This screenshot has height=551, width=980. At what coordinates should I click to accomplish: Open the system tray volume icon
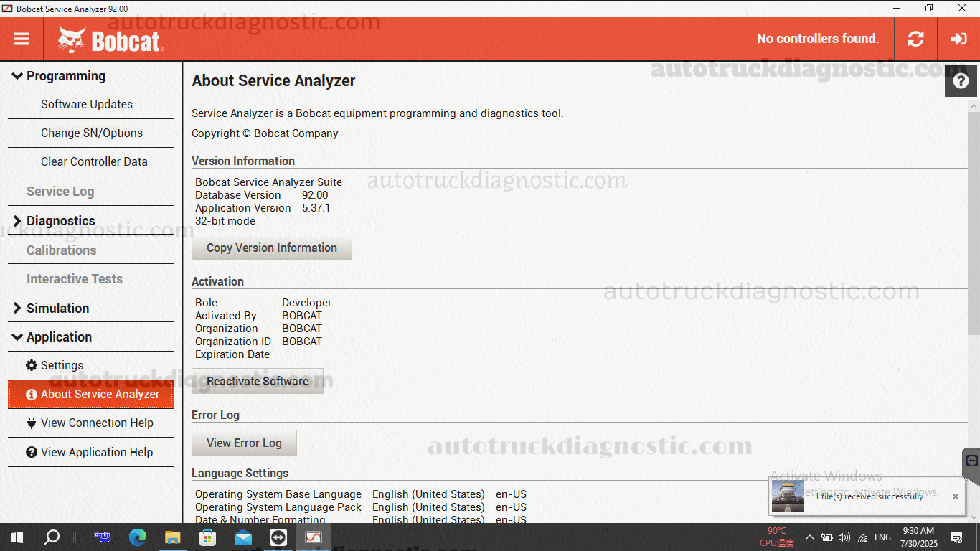click(x=844, y=537)
